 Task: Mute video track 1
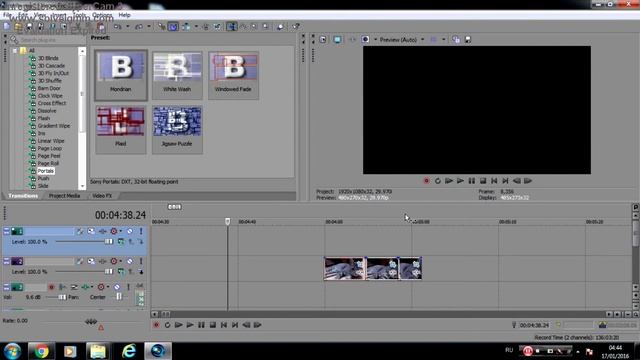(130, 231)
